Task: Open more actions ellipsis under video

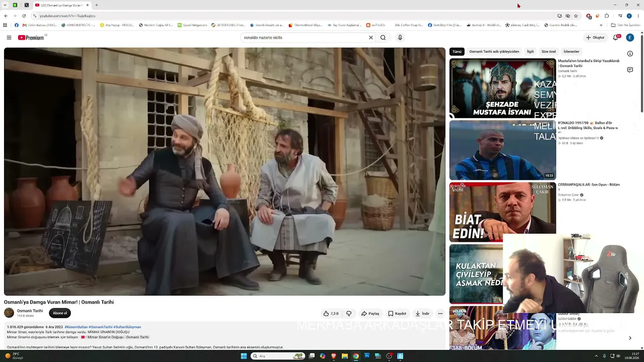Action: point(440,314)
